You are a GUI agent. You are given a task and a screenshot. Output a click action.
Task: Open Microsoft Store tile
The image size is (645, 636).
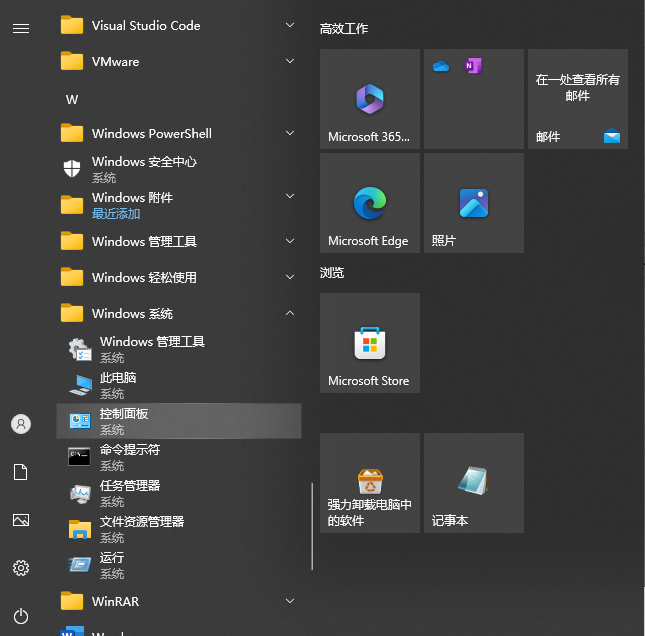369,343
